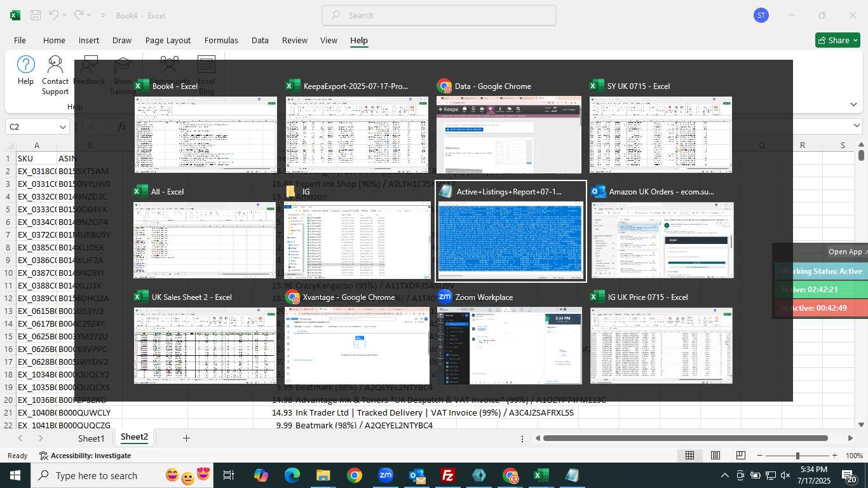868x488 pixels.
Task: Click the ST account avatar
Action: click(761, 15)
